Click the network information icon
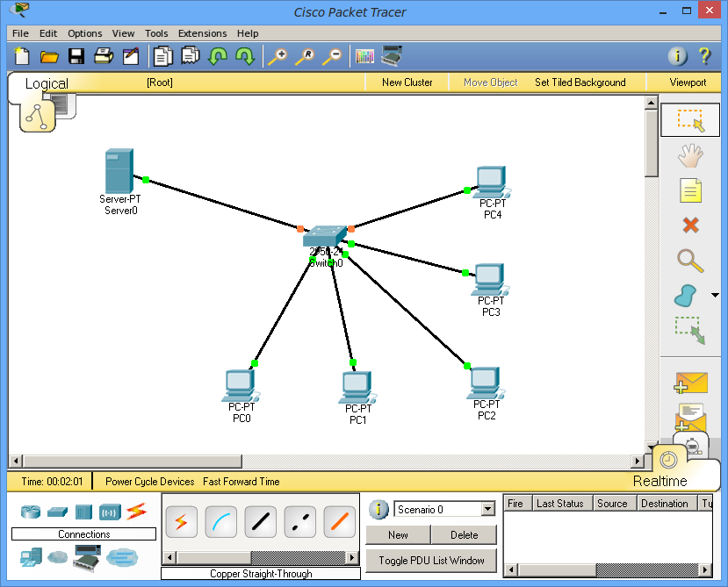The image size is (728, 587). point(677,56)
